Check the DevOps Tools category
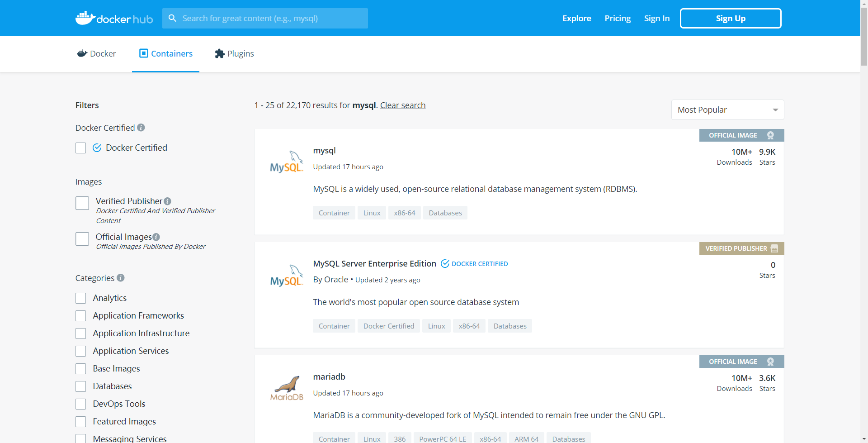The height and width of the screenshot is (443, 868). pyautogui.click(x=81, y=404)
